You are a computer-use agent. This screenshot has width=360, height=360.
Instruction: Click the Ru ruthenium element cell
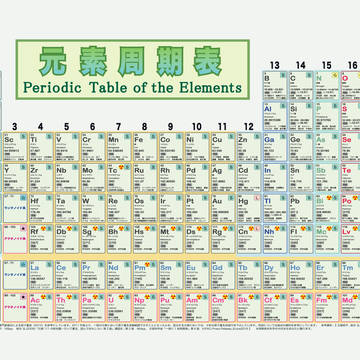(145, 178)
